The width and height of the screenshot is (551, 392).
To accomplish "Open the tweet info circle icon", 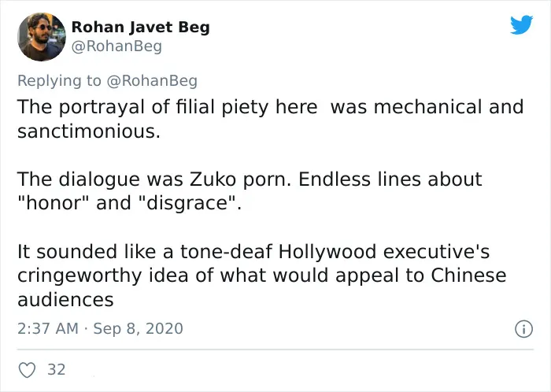I will coord(524,329).
